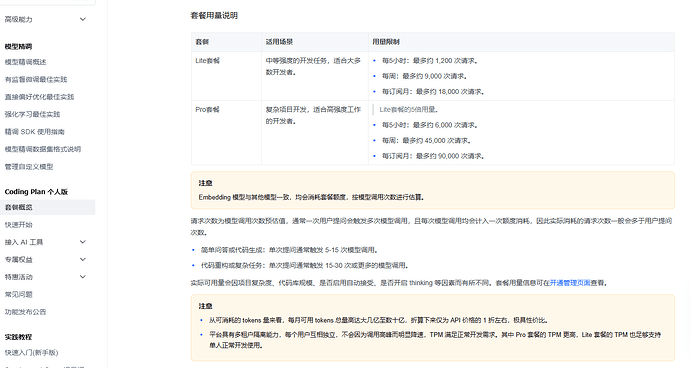
Task: Open 强化学习最佳实践 page
Action: (x=33, y=114)
